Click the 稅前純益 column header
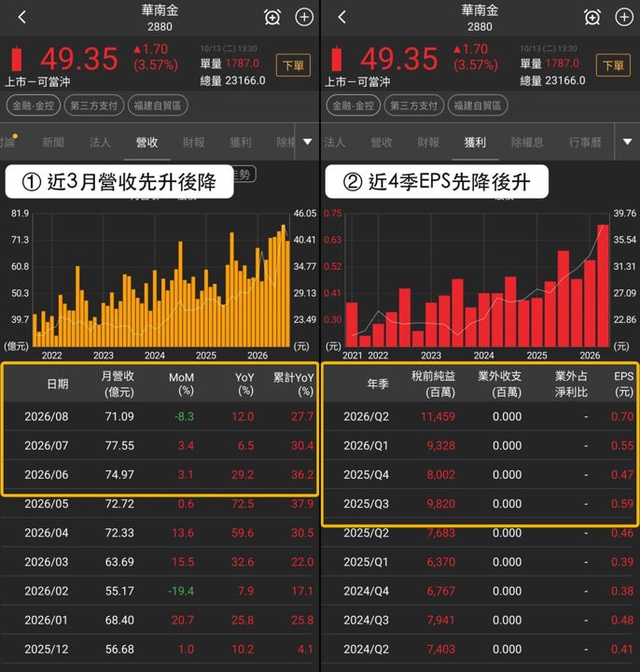This screenshot has width=640, height=672. click(x=433, y=384)
